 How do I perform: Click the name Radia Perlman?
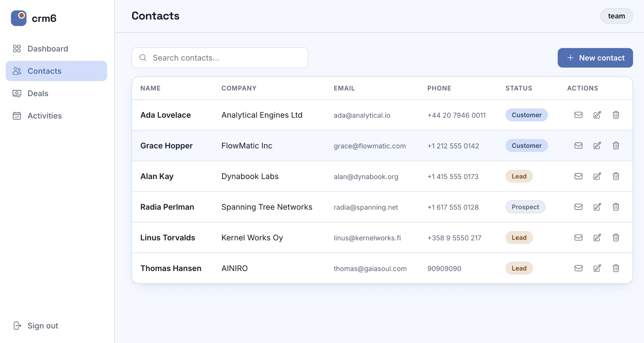tap(167, 207)
